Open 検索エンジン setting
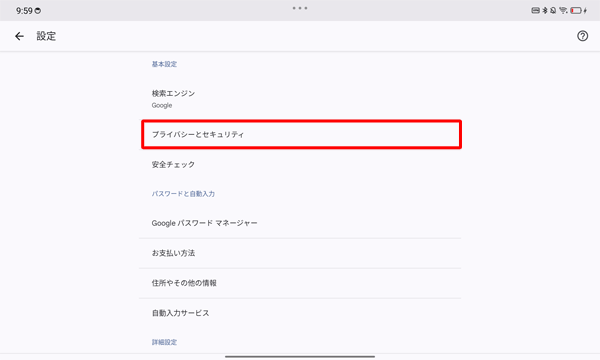 click(300, 98)
